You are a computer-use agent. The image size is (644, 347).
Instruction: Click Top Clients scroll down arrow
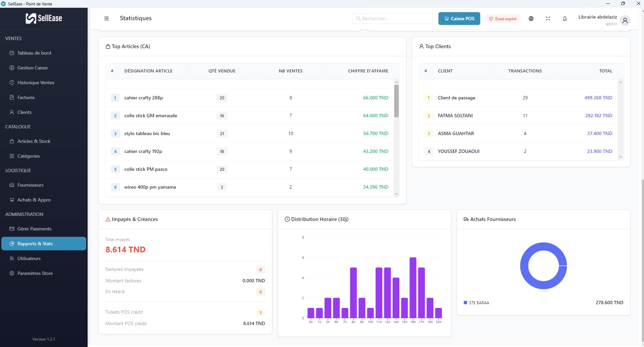620,157
